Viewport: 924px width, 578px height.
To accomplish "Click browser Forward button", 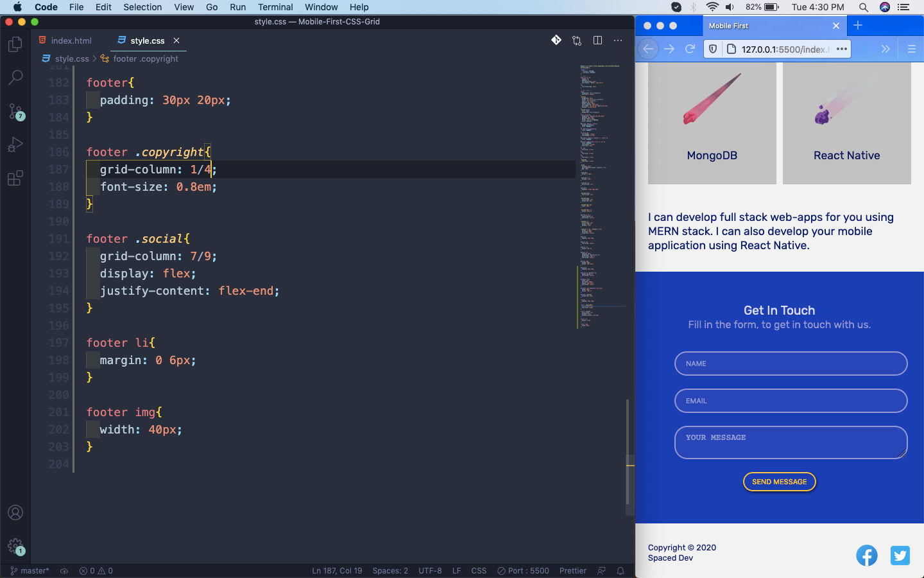I will [669, 49].
